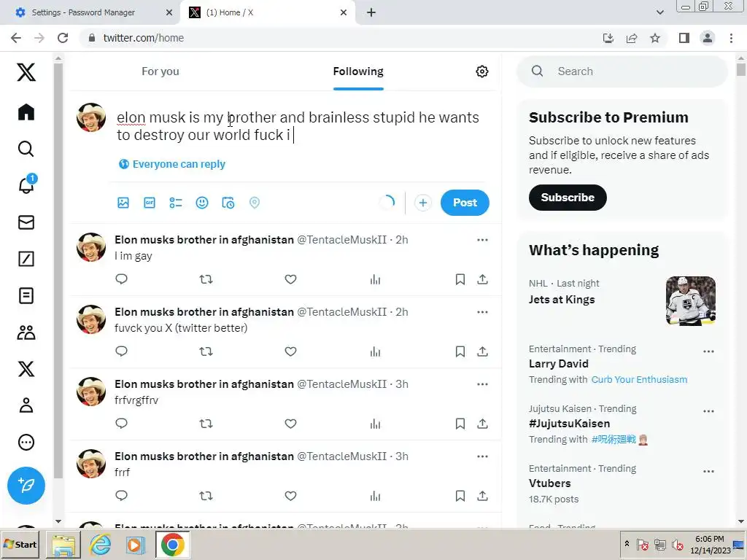The height and width of the screenshot is (560, 747).
Task: Open more options on "fuvck you X" post
Action: pyautogui.click(x=483, y=312)
